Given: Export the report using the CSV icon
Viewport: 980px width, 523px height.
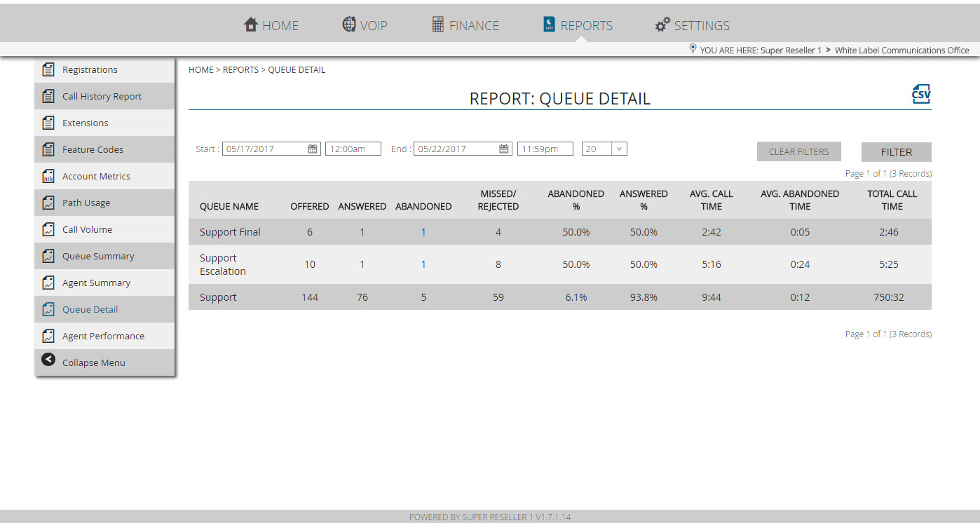Looking at the screenshot, I should [920, 95].
